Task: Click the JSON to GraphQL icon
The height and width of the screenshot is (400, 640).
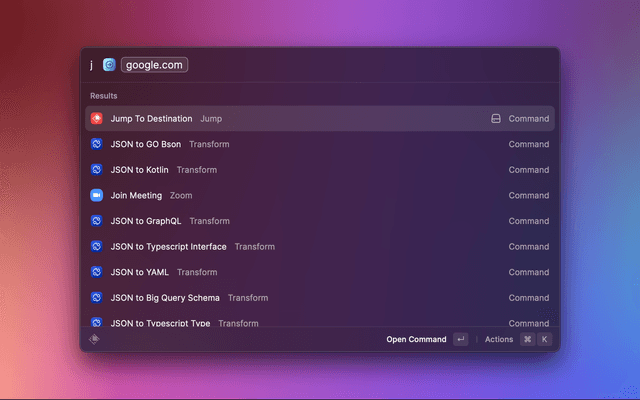Action: [97, 221]
